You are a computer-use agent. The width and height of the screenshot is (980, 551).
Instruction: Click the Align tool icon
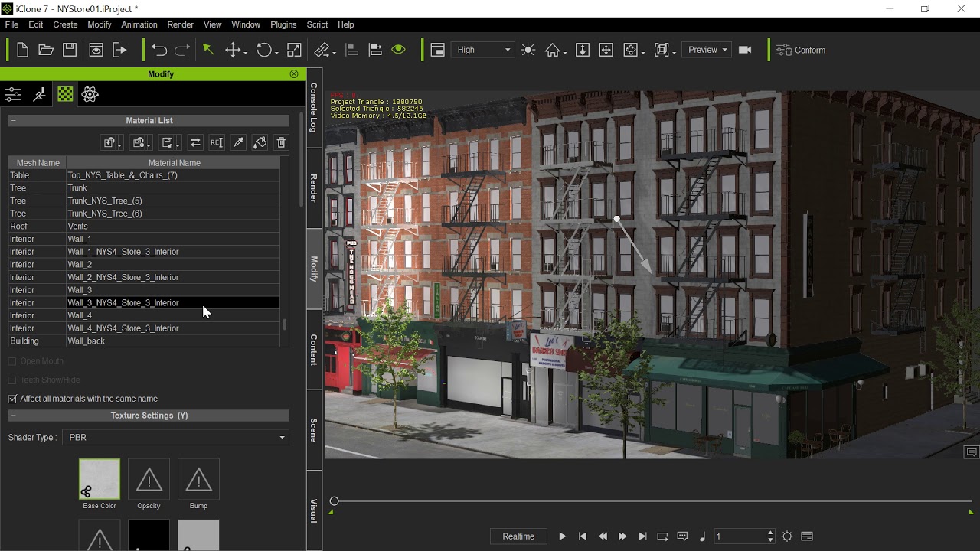(352, 50)
